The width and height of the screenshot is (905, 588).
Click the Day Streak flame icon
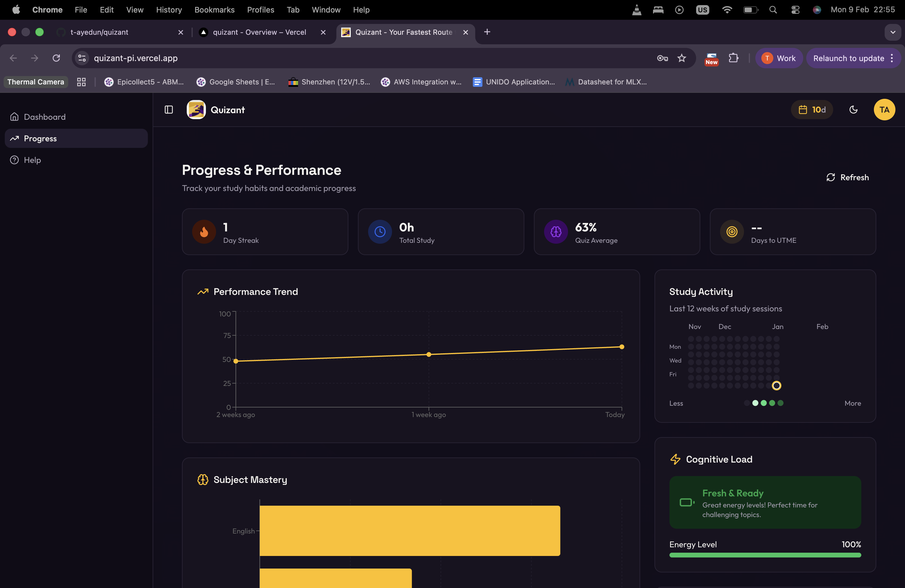204,232
